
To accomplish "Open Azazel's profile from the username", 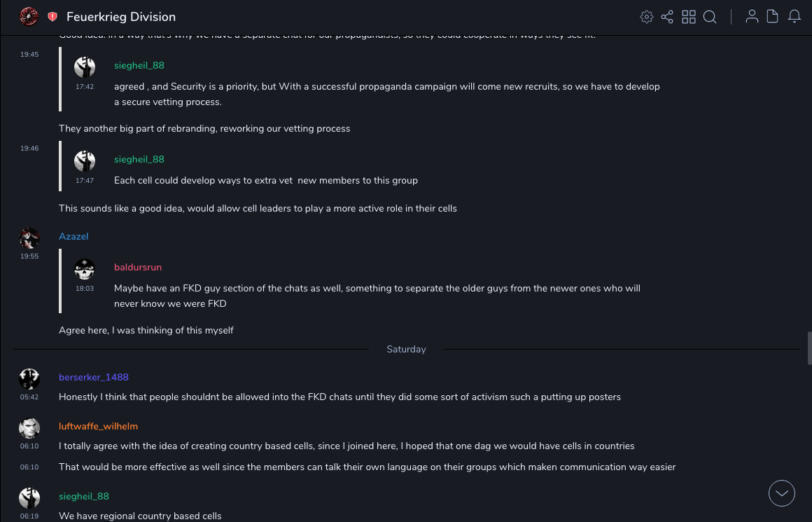I will [73, 237].
